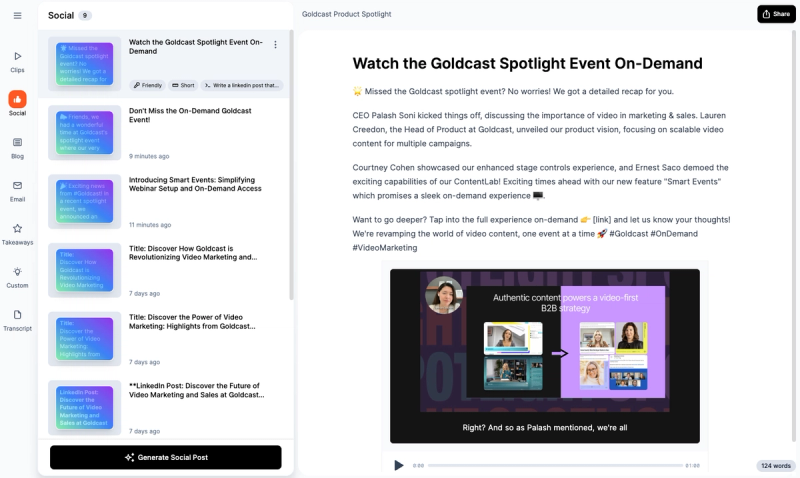Select 'LinkedIn Post: Discover the Future' post
This screenshot has width=800, height=478.
pos(166,408)
